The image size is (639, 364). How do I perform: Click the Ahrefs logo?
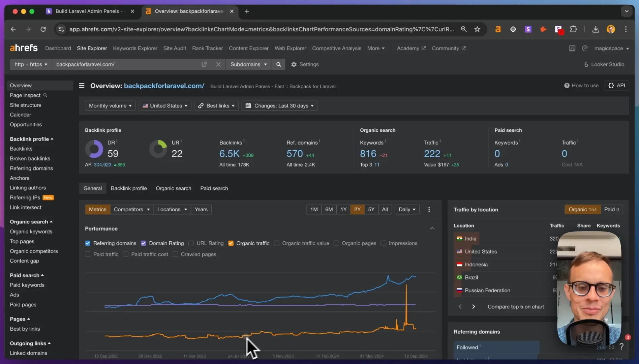click(24, 48)
